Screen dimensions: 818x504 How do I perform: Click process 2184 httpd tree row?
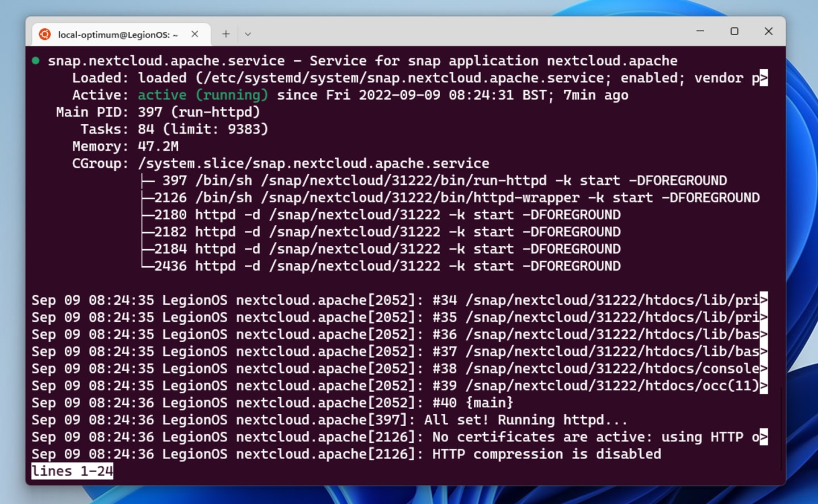pos(381,249)
